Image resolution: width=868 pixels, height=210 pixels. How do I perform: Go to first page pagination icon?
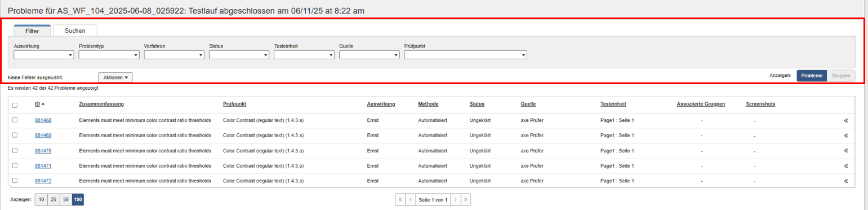pyautogui.click(x=400, y=200)
